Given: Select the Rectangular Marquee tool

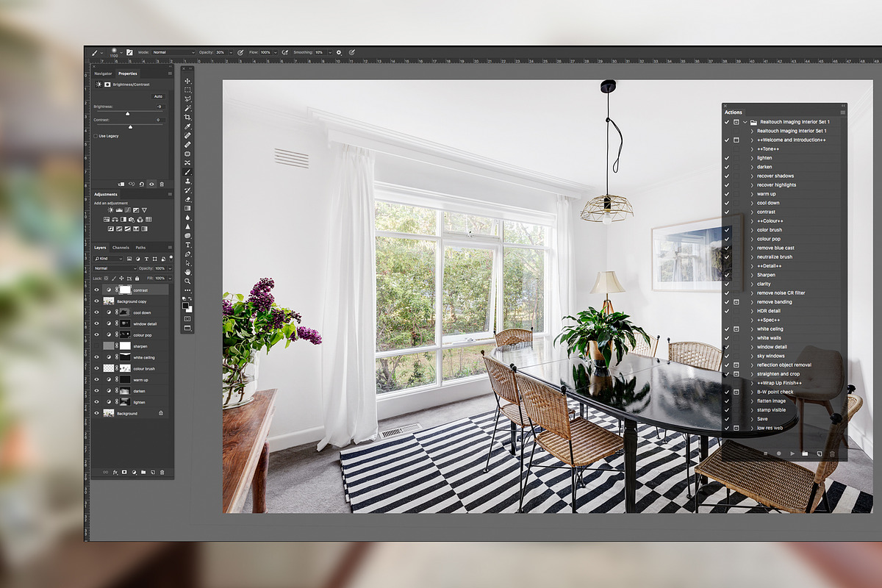Looking at the screenshot, I should [x=187, y=90].
